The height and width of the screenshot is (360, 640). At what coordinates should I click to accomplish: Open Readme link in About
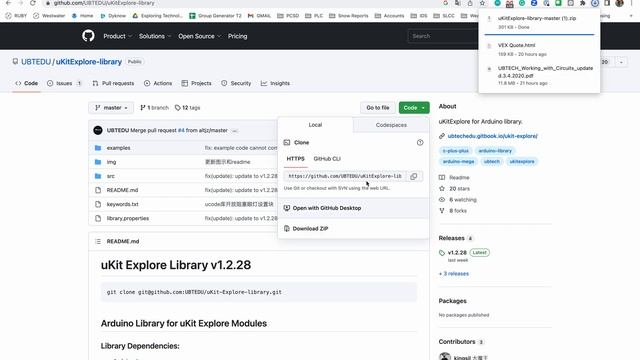click(x=454, y=178)
